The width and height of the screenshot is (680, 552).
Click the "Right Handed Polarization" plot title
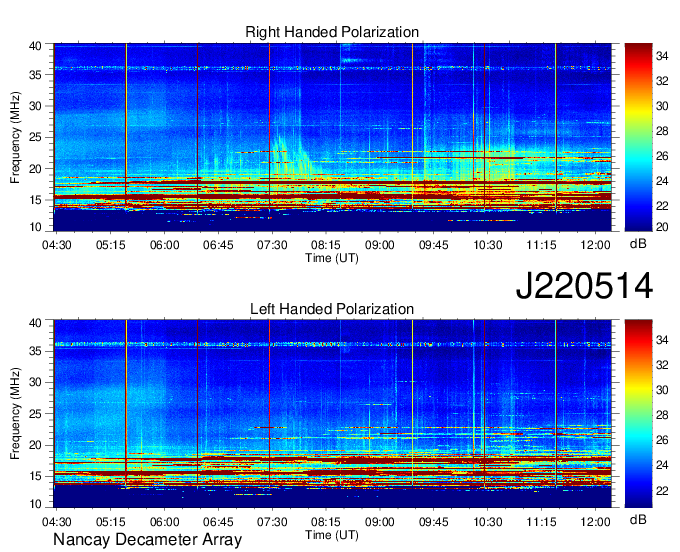(x=332, y=32)
